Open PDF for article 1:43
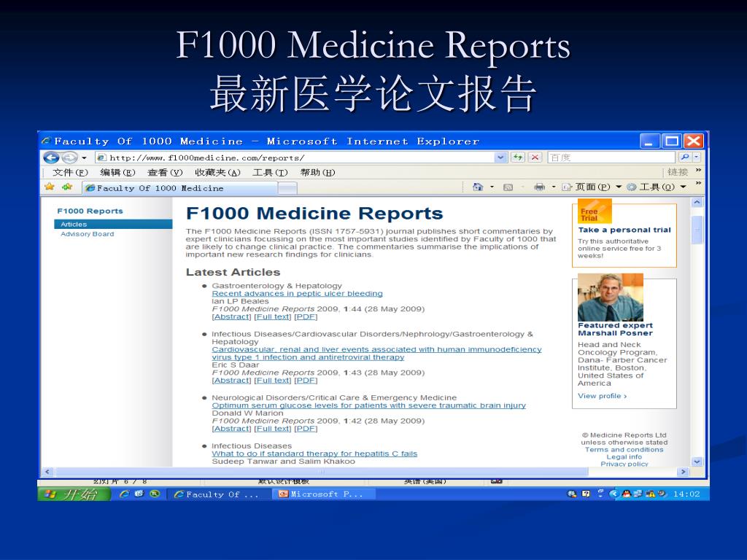 coord(306,381)
